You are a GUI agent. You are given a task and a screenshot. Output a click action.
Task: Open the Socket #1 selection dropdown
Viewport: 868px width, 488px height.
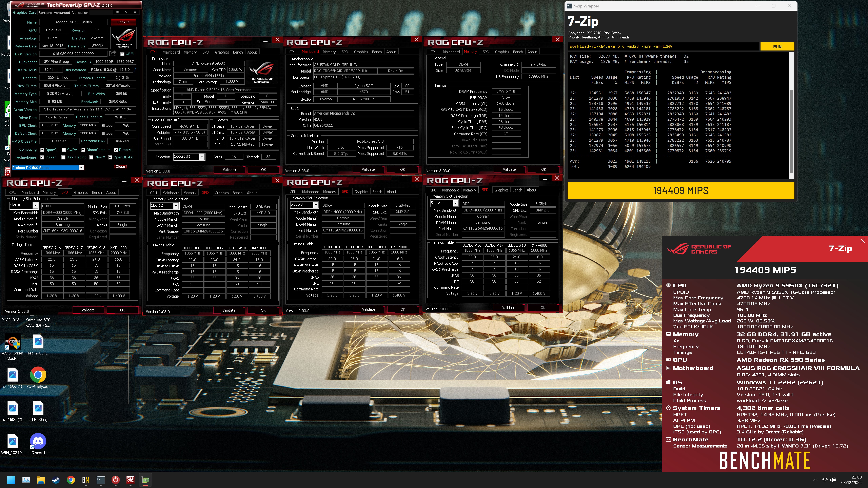(x=189, y=157)
